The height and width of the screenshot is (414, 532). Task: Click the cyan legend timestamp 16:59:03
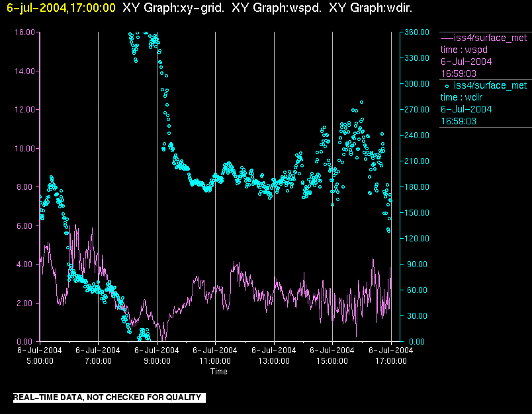tap(459, 121)
